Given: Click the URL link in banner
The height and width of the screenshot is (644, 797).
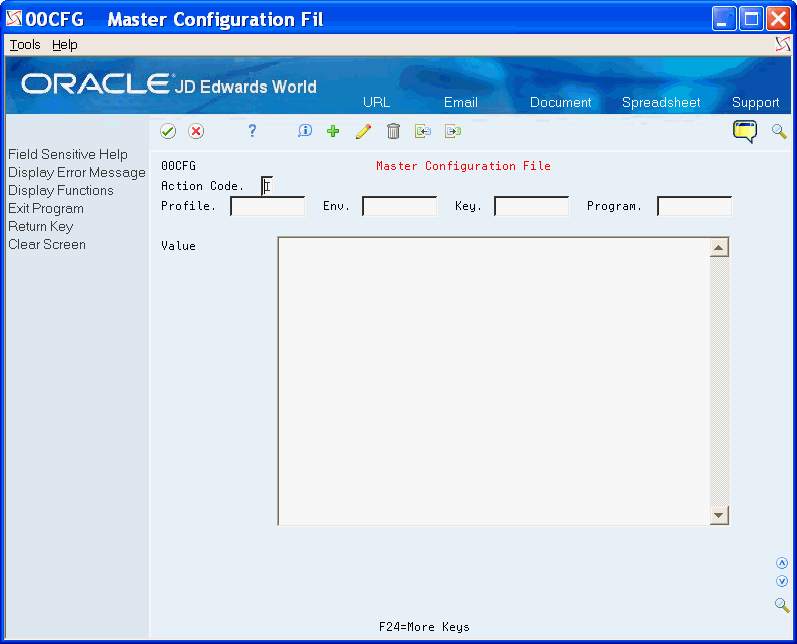Looking at the screenshot, I should 376,102.
